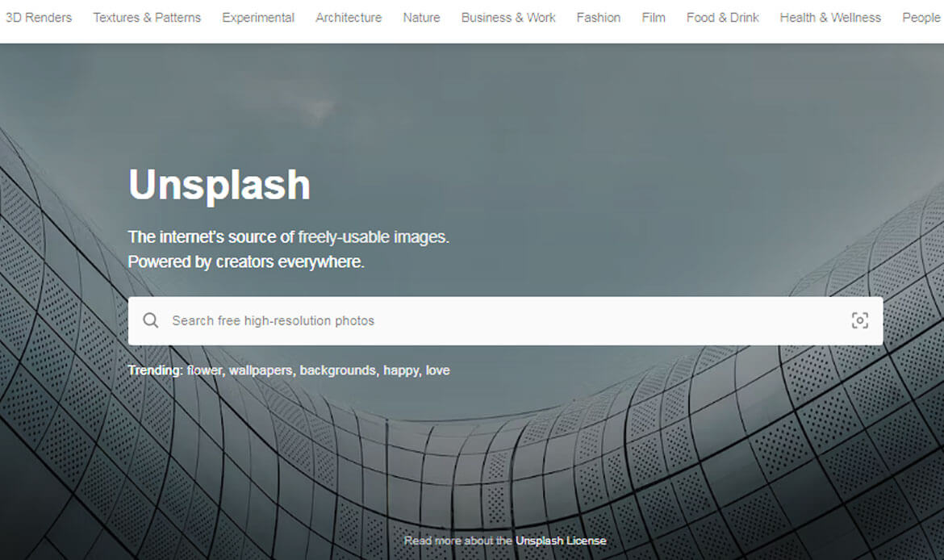The height and width of the screenshot is (560, 944).
Task: Open the Health & Wellness category
Action: 830,18
